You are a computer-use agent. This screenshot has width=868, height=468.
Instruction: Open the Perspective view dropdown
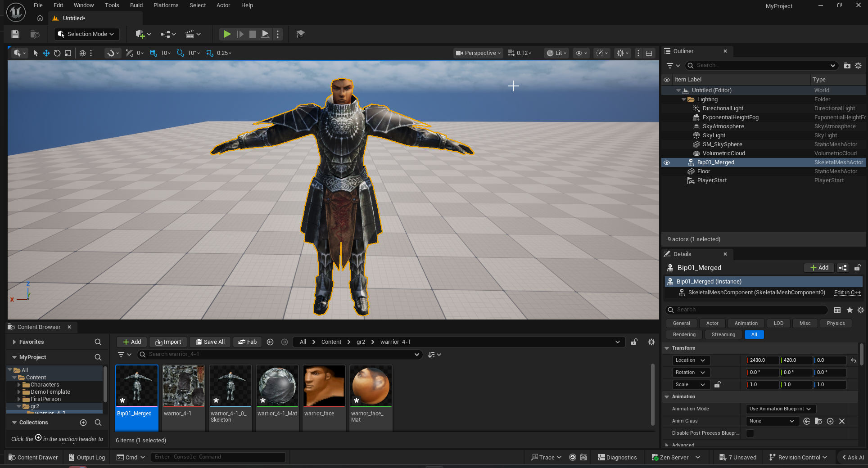click(x=478, y=53)
